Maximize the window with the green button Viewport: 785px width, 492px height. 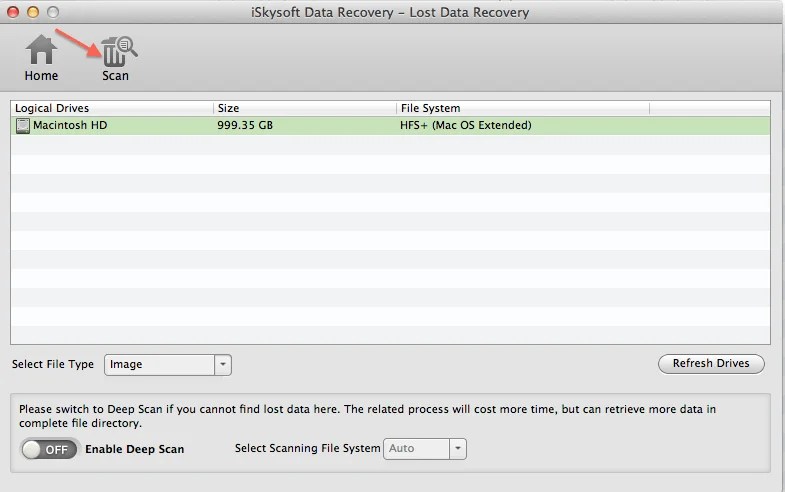click(x=51, y=12)
